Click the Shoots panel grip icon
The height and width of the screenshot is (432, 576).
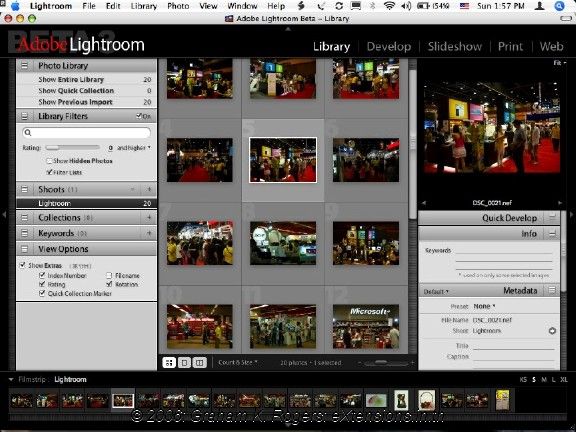(x=25, y=190)
